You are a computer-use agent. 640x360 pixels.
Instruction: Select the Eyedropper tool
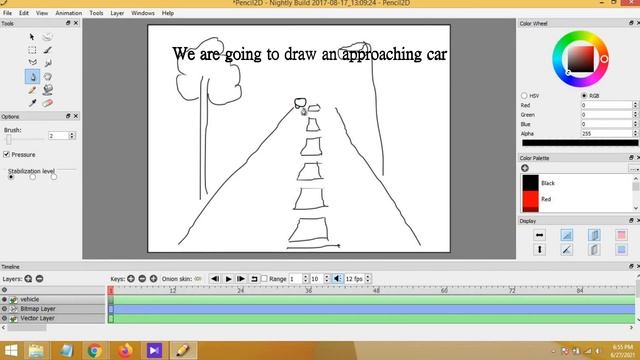[x=32, y=103]
